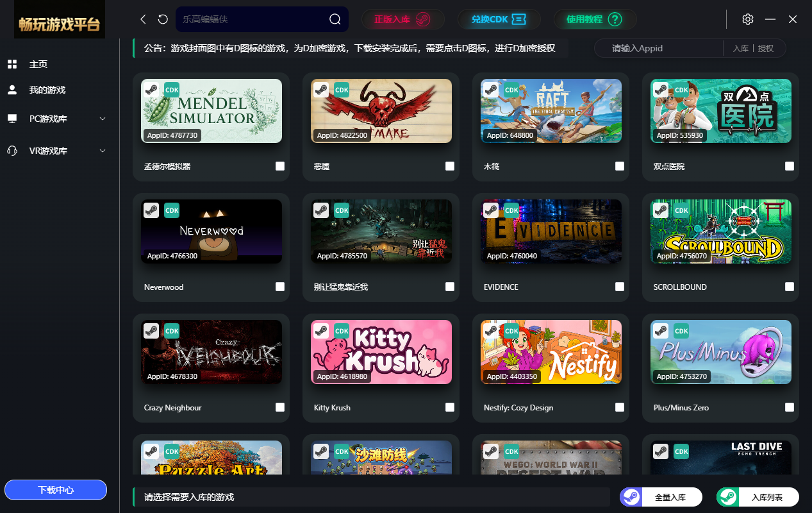Image resolution: width=812 pixels, height=513 pixels.
Task: Click the AppID: 648800 label
Action: pos(510,135)
